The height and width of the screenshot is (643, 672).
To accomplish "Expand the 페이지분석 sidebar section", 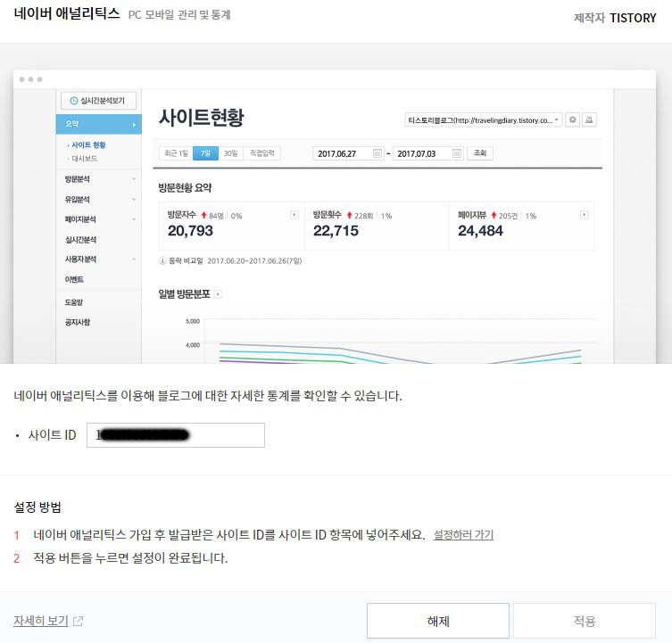I will [99, 219].
